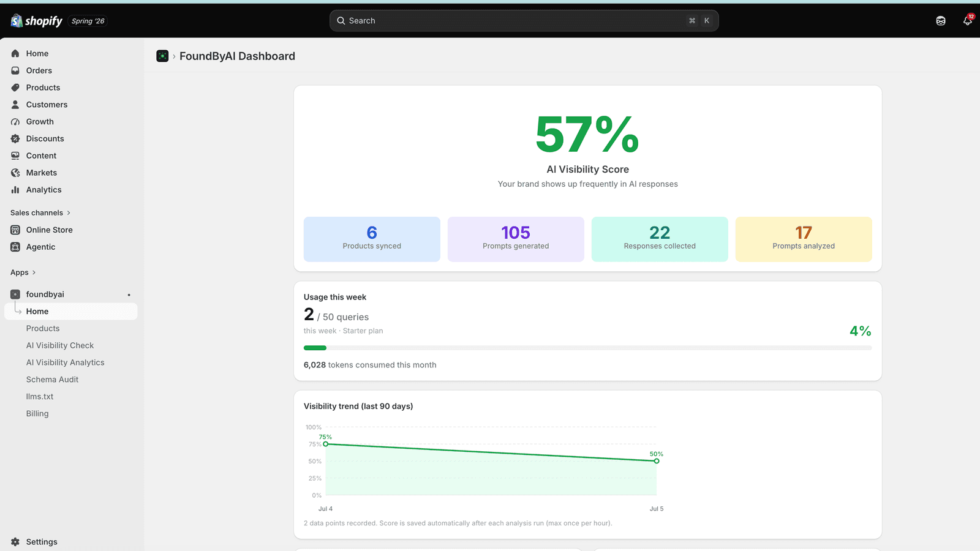Open Settings label at sidebar bottom
The height and width of the screenshot is (551, 980).
pos(42,542)
